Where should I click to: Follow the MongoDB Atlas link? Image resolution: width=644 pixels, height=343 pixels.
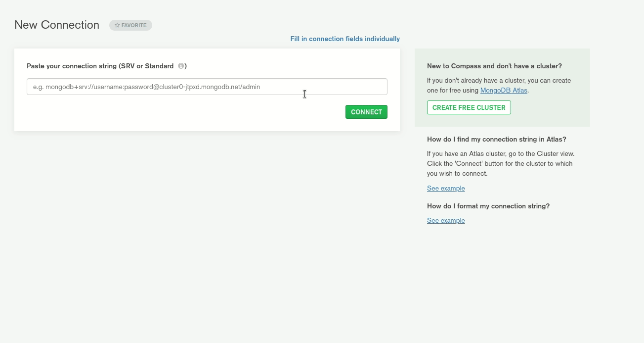pyautogui.click(x=503, y=91)
